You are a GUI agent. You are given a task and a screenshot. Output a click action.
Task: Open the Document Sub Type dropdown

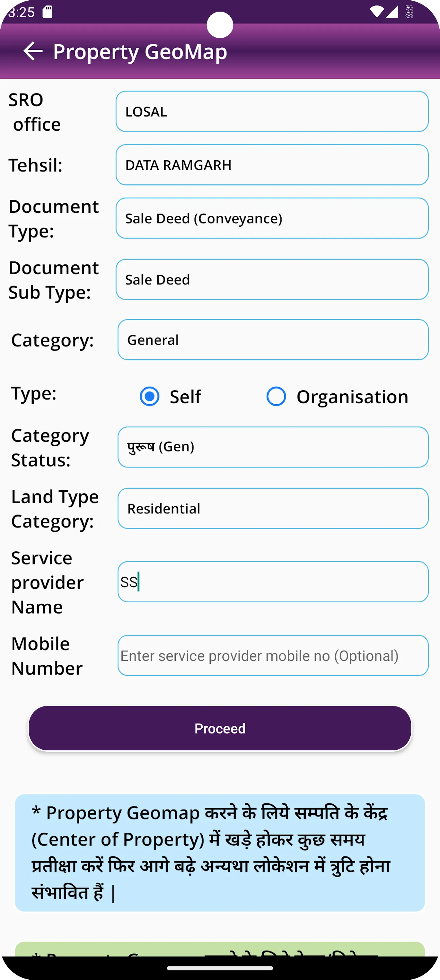click(272, 279)
